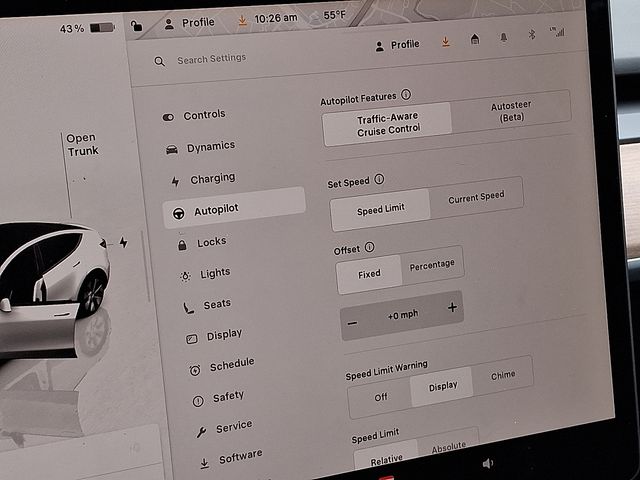Tap the Controls toggle icon
This screenshot has height=480, width=640.
[x=168, y=118]
